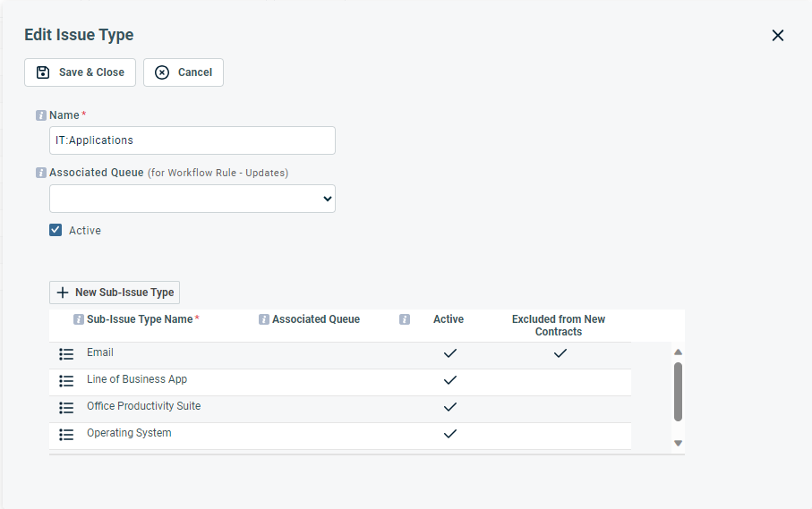The width and height of the screenshot is (812, 509).
Task: Toggle Active checkmark for Operating System row
Action: [x=450, y=434]
